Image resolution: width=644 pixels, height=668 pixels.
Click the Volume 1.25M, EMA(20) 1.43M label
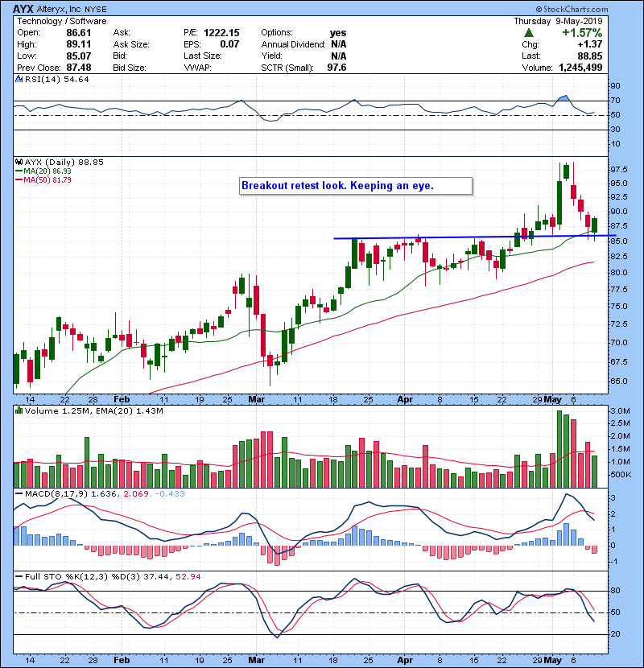[x=93, y=411]
